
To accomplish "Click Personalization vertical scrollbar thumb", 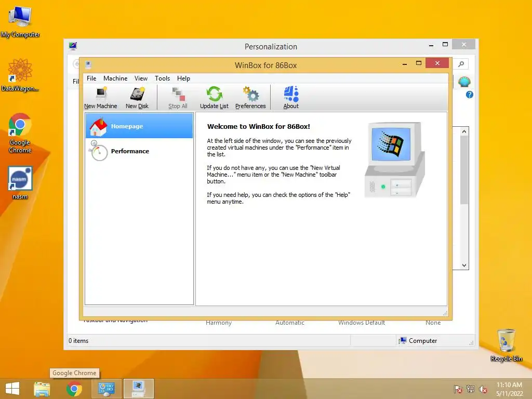I will (464, 170).
